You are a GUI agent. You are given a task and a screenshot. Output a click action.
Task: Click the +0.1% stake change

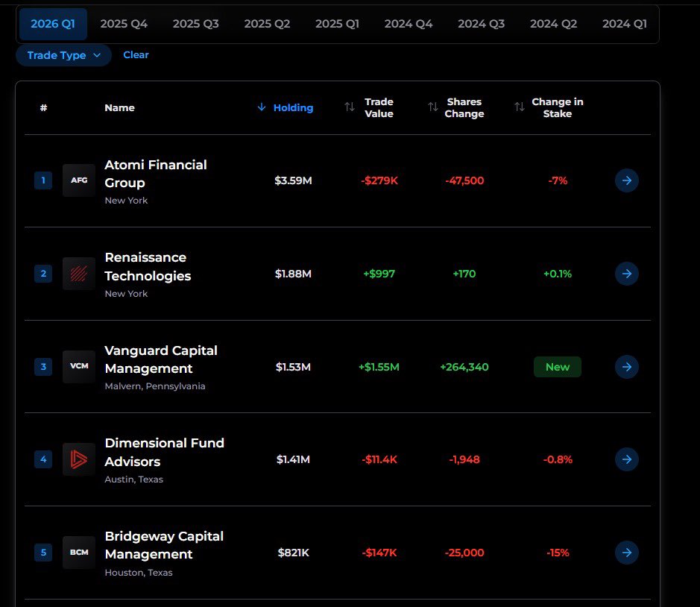point(558,274)
